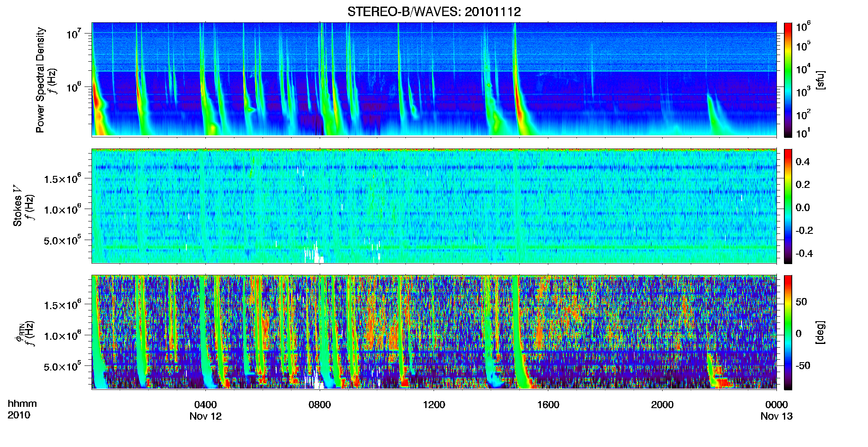
Task: Click inside the φRTN spectrogram panel
Action: tap(434, 332)
